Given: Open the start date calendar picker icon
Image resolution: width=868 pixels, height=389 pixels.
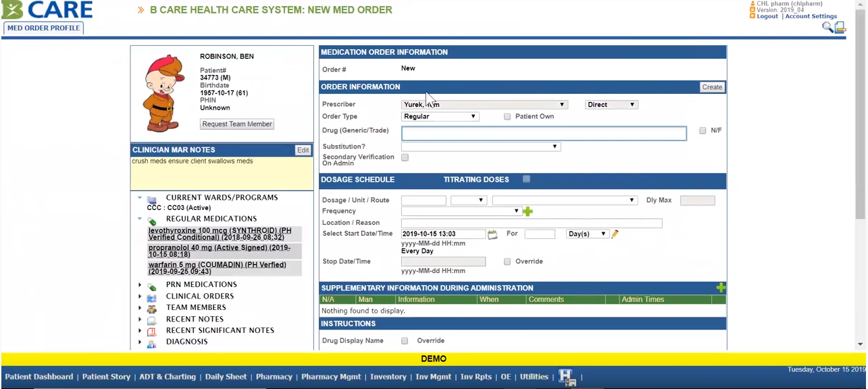Looking at the screenshot, I should pos(492,234).
